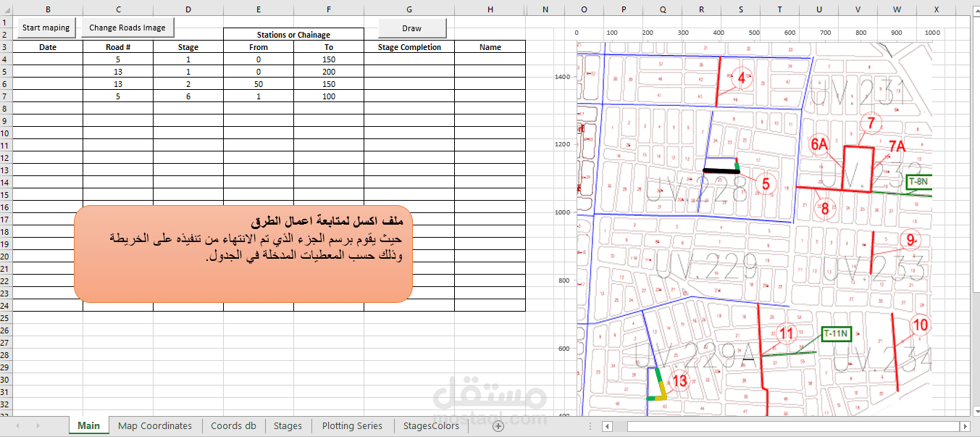Select the Stage cell containing 2
980x437 pixels.
(x=188, y=84)
